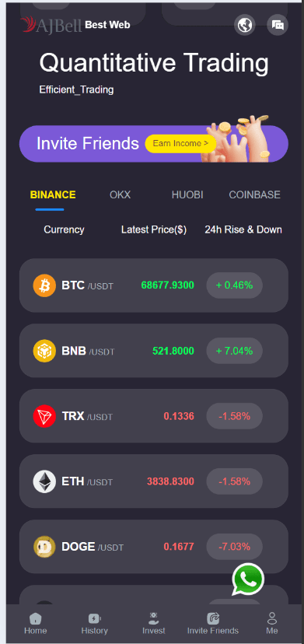The image size is (304, 644).
Task: Click the orange Bitcoin coin icon
Action: pos(44,285)
